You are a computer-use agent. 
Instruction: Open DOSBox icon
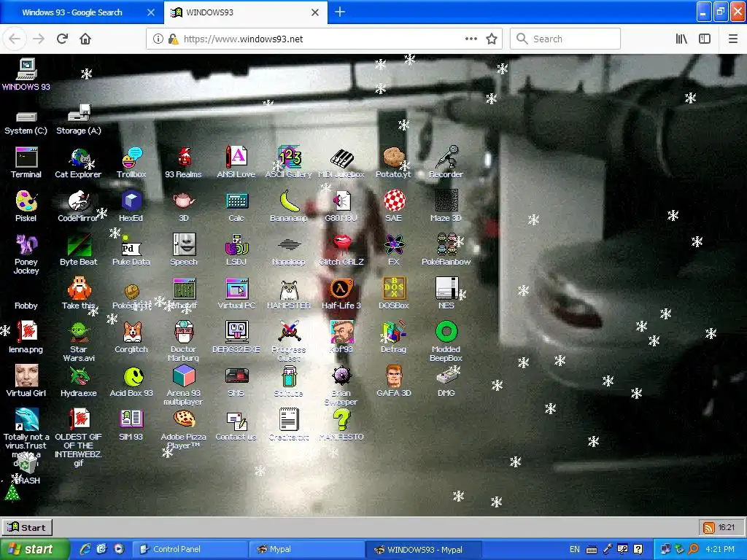coord(393,295)
